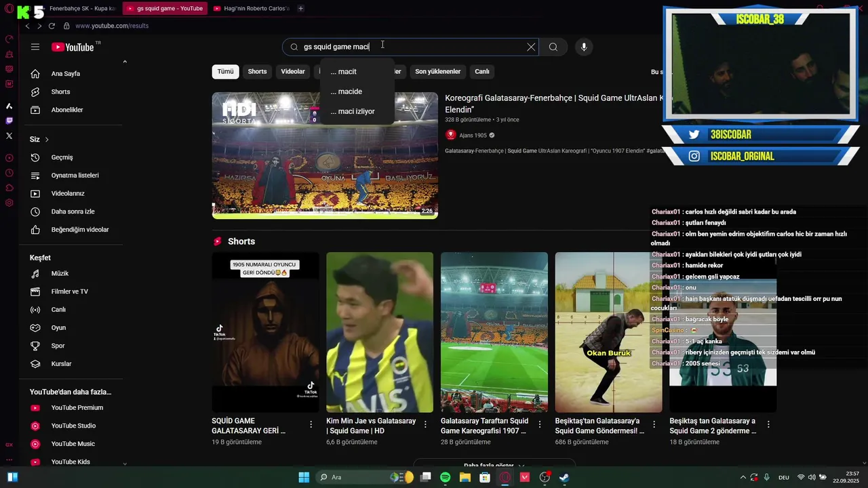
Task: Submit search with the magnifier button
Action: pos(553,47)
